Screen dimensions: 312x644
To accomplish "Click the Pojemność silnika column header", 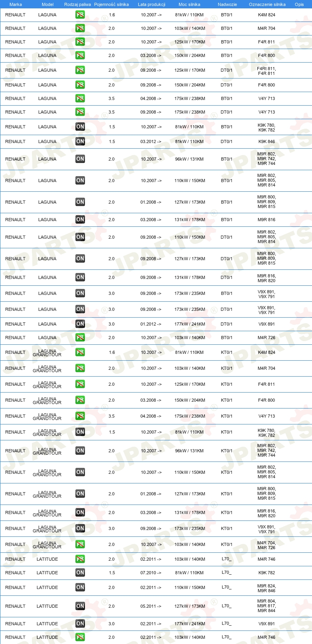I will click(111, 4).
